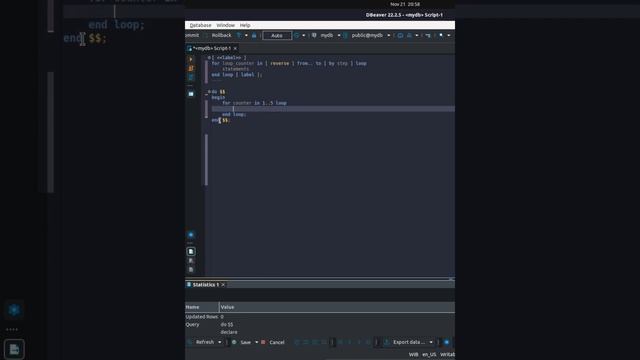
Task: Close the Statistics 1 tab
Action: tap(223, 284)
